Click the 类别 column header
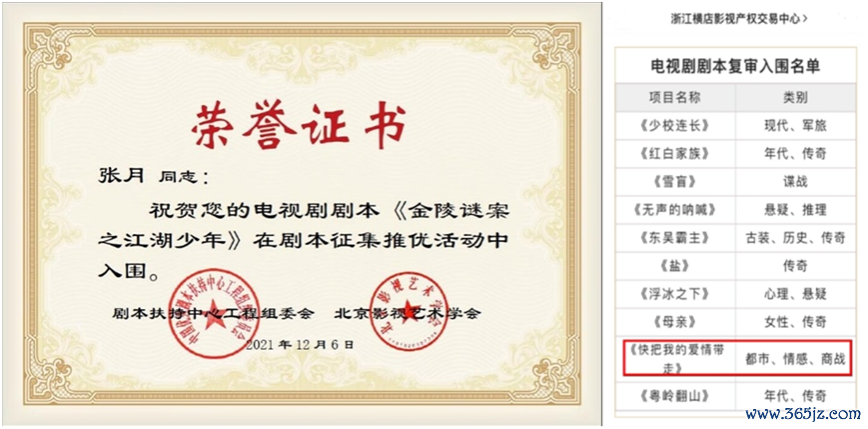 (795, 98)
